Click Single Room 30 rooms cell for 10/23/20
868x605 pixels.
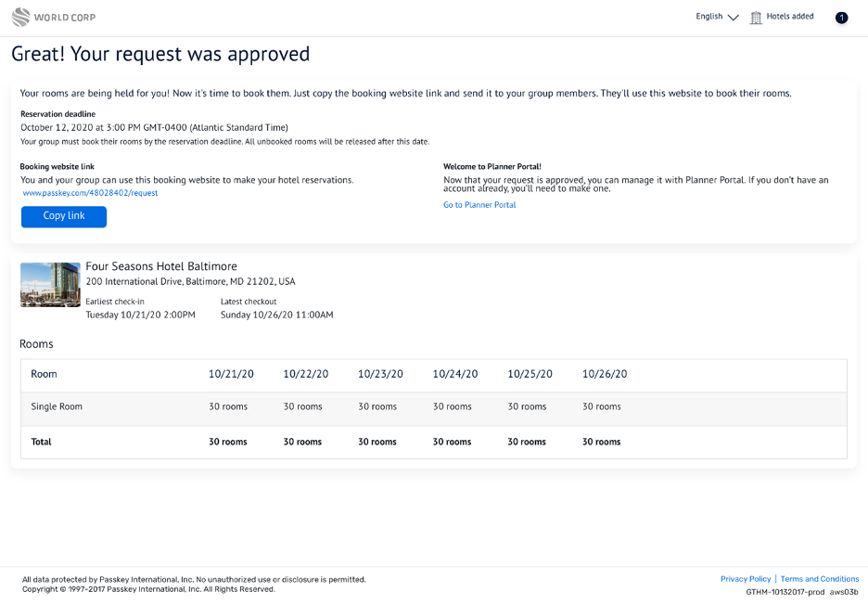377,406
